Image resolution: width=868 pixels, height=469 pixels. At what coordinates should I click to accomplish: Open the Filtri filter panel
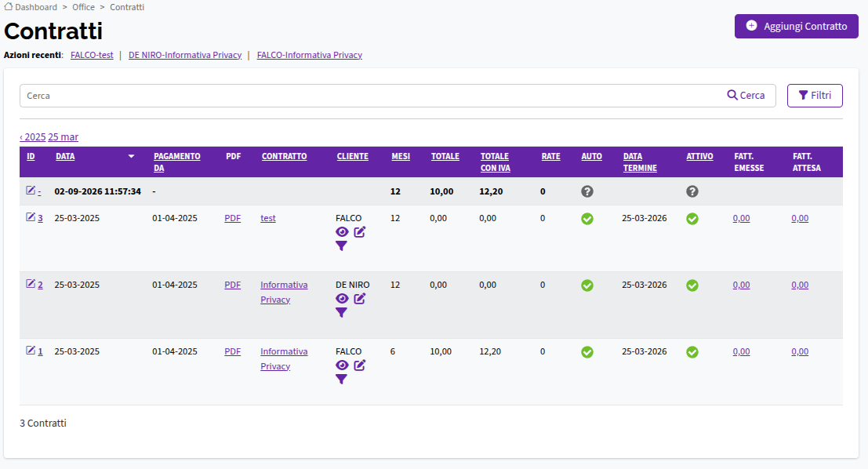pos(815,95)
